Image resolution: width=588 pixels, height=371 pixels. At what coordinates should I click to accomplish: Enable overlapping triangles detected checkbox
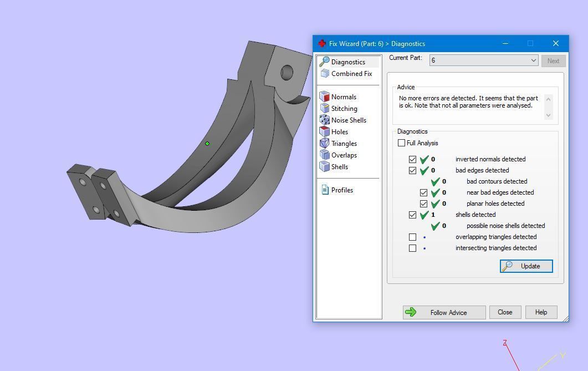[412, 237]
